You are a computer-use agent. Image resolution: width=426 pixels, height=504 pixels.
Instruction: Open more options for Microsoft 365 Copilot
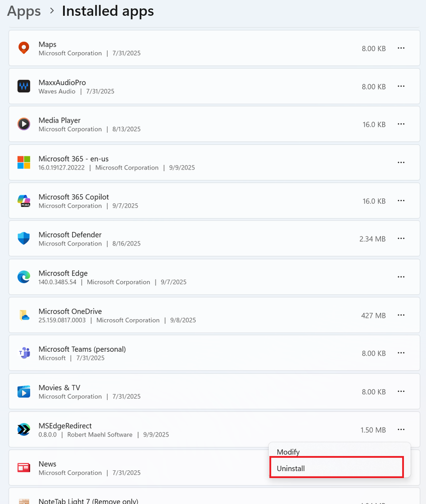tap(401, 201)
